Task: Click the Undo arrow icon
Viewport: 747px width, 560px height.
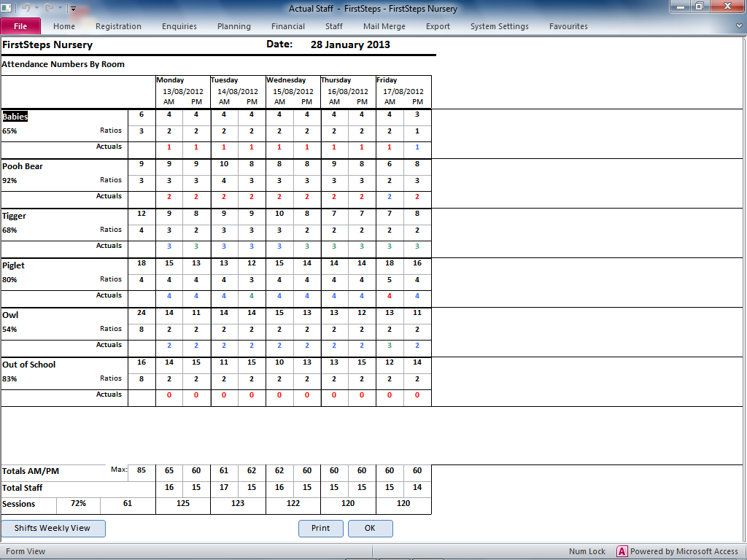Action: (x=26, y=7)
